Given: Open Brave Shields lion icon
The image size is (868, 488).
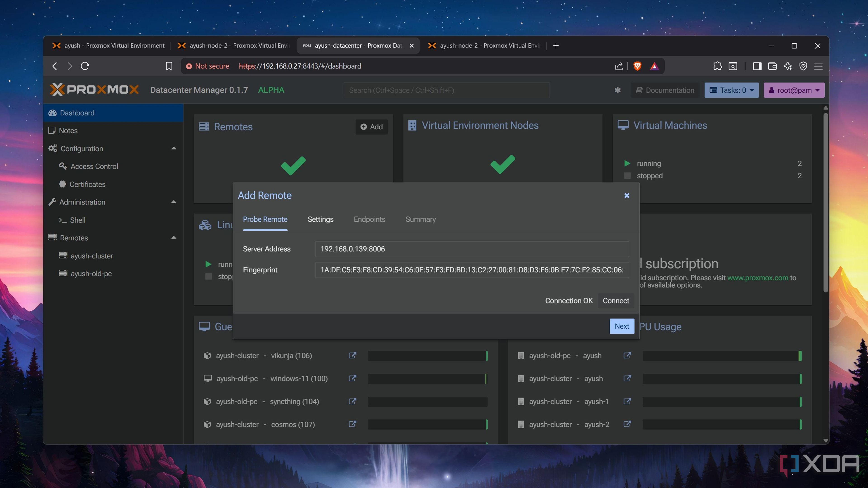Looking at the screenshot, I should click(637, 66).
